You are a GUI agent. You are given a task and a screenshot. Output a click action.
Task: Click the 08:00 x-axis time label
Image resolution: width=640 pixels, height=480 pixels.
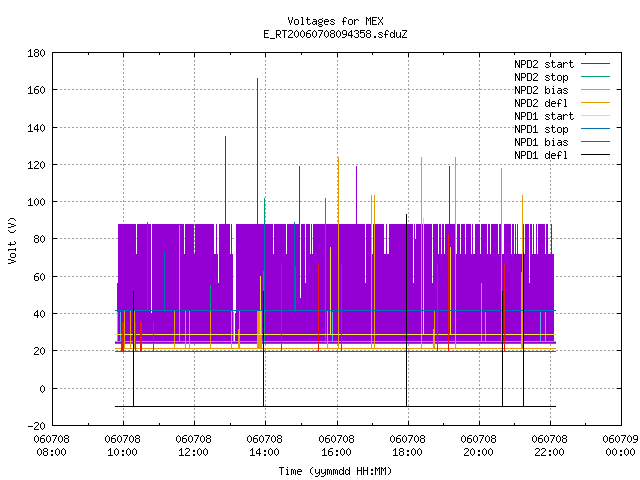pyautogui.click(x=51, y=452)
